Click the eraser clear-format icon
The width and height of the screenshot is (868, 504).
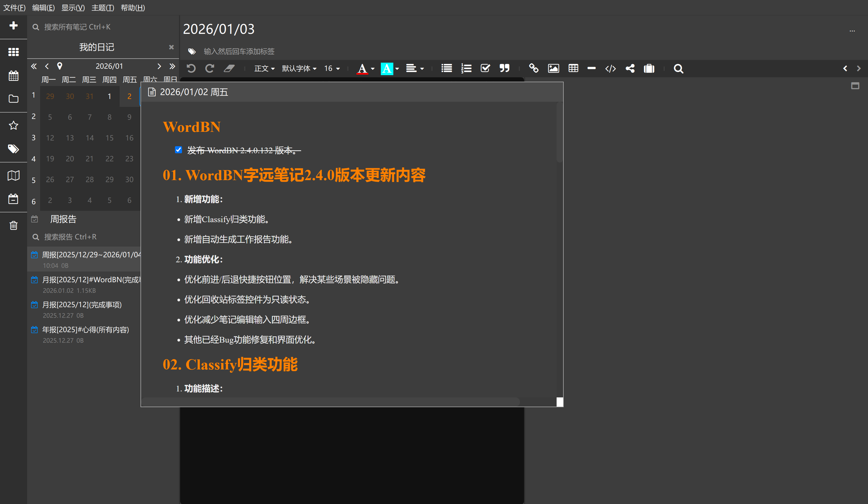click(229, 69)
